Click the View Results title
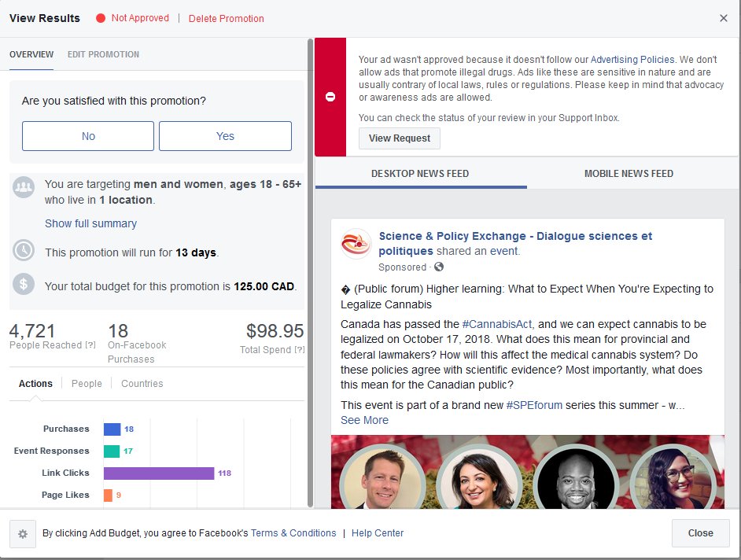741x560 pixels. tap(45, 18)
